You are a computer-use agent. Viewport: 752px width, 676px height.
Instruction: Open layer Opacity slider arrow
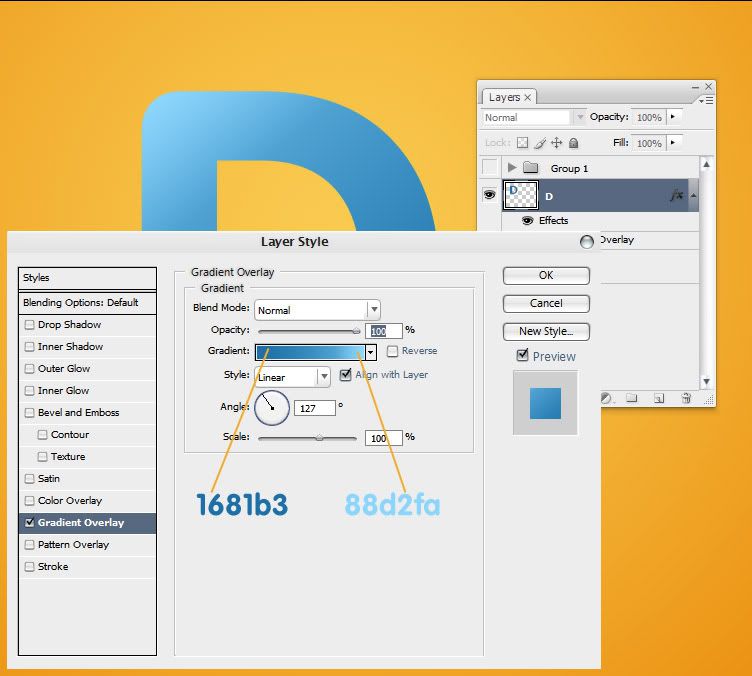click(673, 117)
